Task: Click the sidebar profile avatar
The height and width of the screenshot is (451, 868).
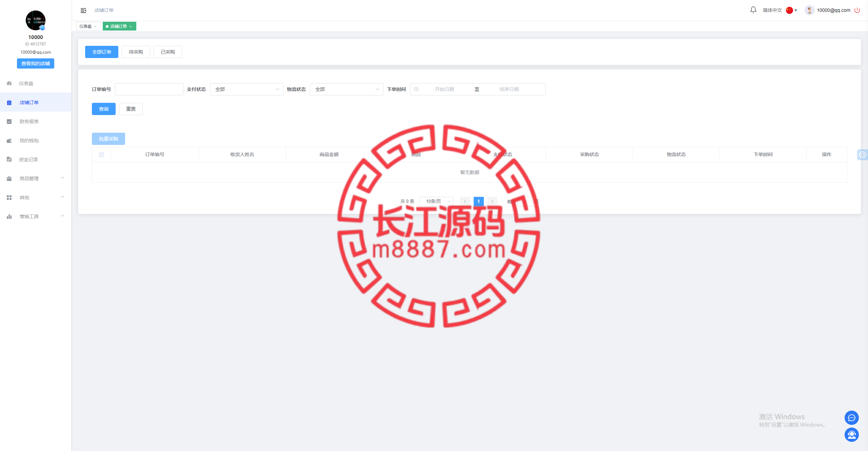Action: 36,20
